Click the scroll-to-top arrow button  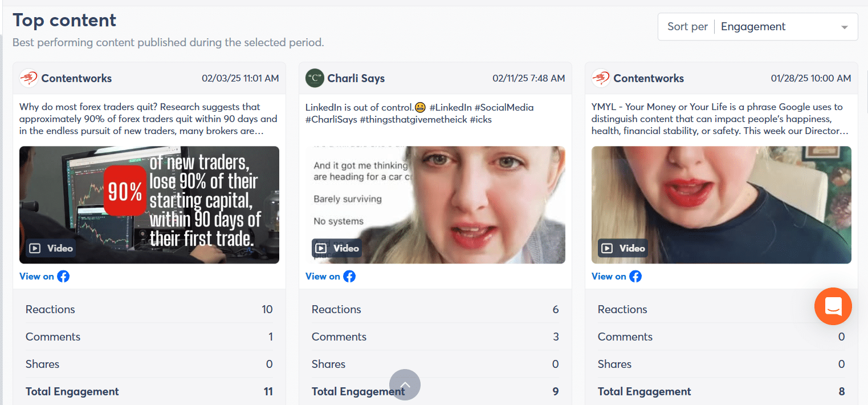pos(405,384)
